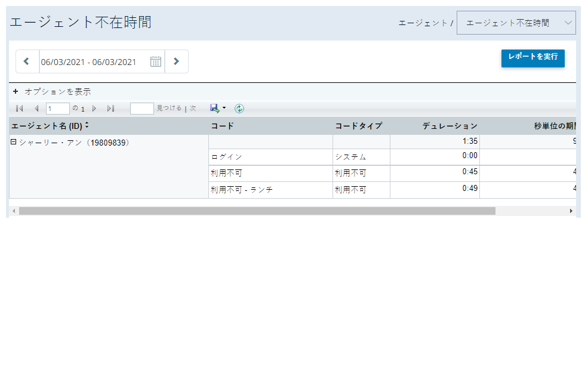
Task: Click the find text search box
Action: point(141,109)
